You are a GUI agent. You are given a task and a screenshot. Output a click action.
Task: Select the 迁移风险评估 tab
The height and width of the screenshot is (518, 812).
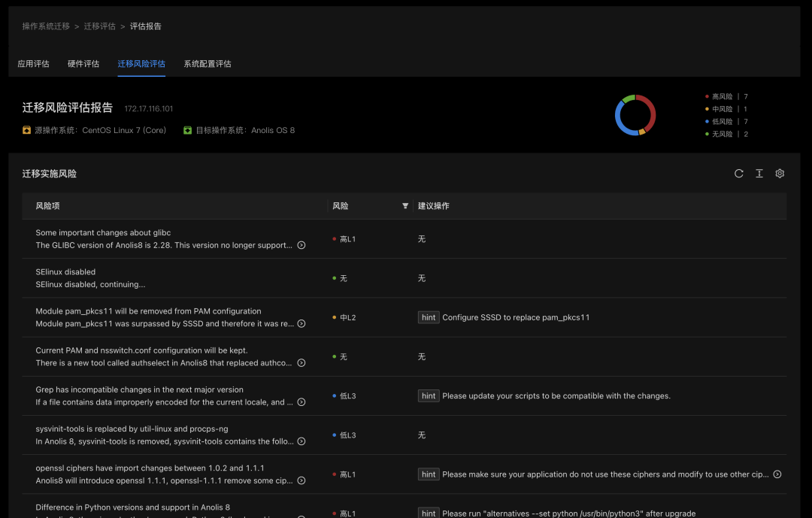click(141, 64)
